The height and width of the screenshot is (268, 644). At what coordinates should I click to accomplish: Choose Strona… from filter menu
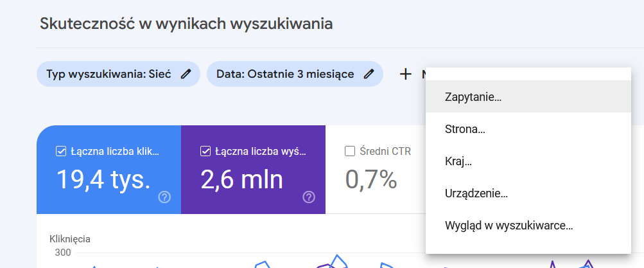[528, 129]
